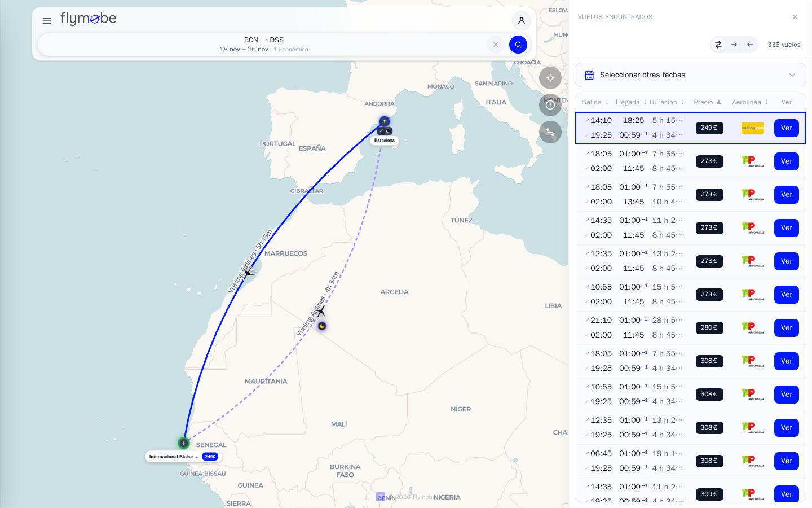Screen dimensions: 812x508
Task: Select the round-trip arrows filter
Action: (x=718, y=45)
